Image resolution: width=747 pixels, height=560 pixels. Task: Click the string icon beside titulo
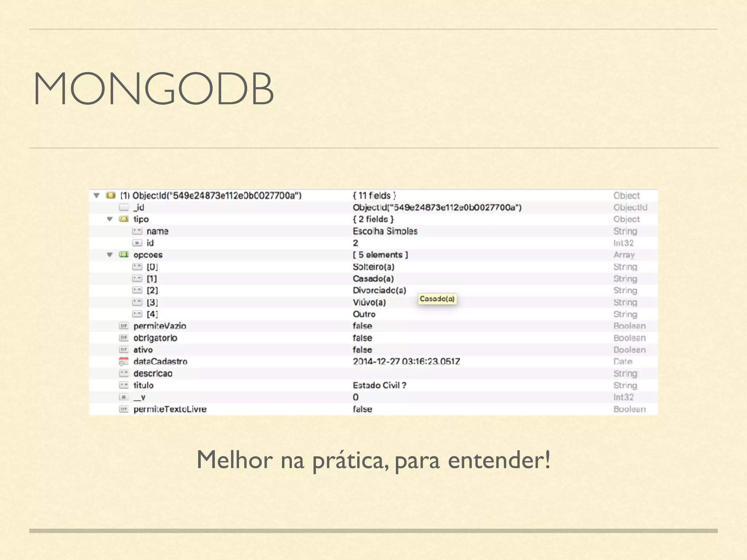pyautogui.click(x=124, y=385)
